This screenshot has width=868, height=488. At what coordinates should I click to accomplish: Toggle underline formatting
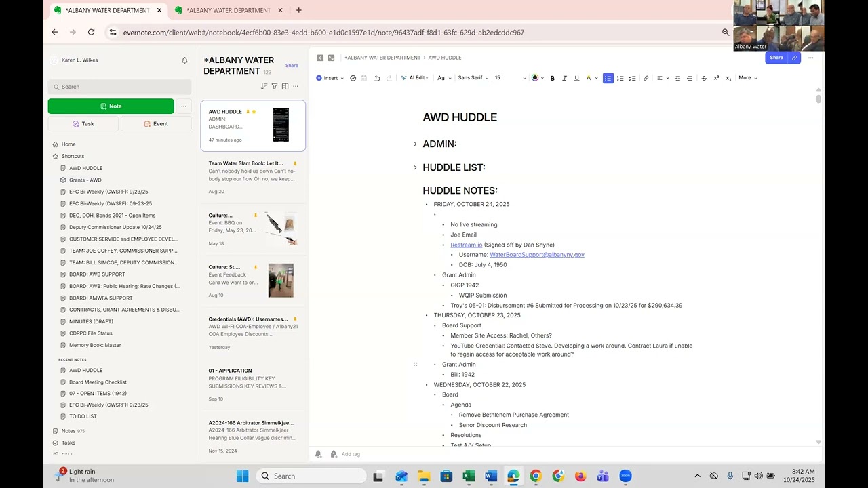(x=576, y=78)
